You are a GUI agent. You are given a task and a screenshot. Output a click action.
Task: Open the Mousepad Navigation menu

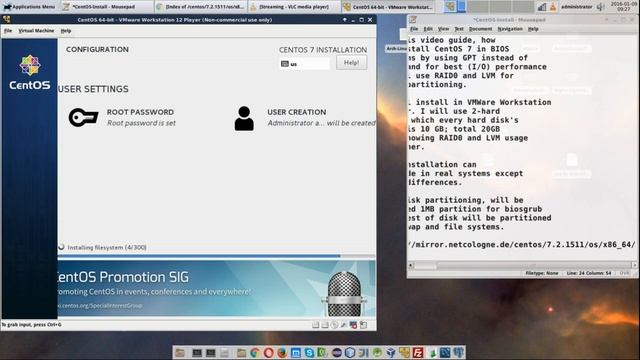(x=510, y=29)
